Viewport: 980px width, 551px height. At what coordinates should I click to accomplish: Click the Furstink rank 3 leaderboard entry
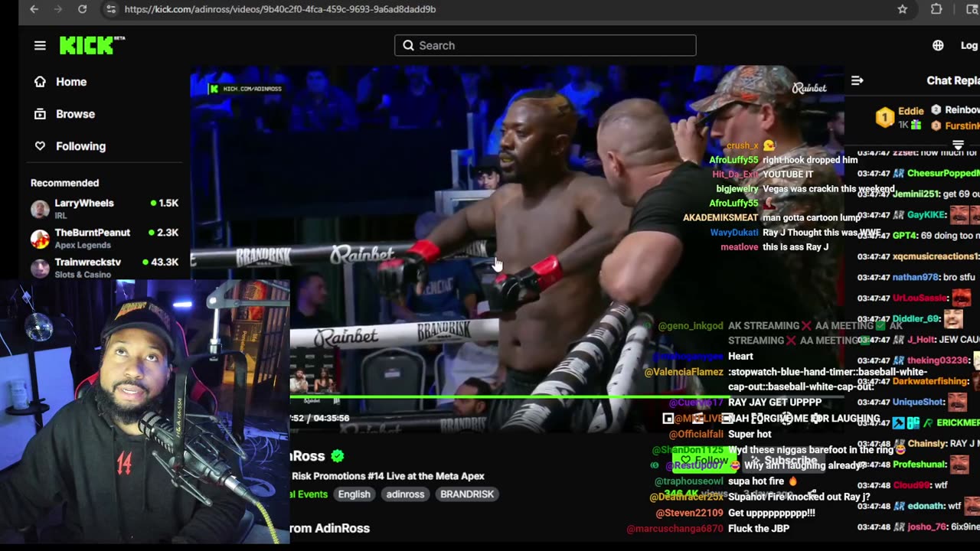(955, 126)
